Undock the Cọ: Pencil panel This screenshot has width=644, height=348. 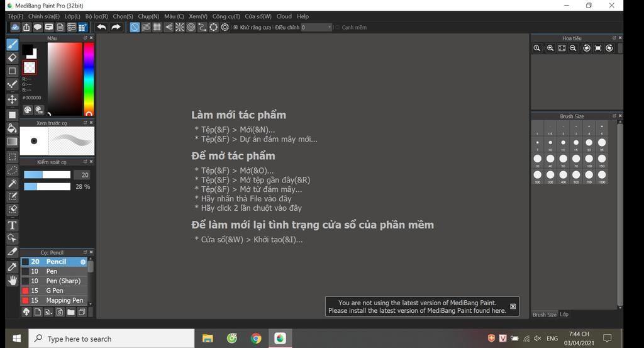86,252
